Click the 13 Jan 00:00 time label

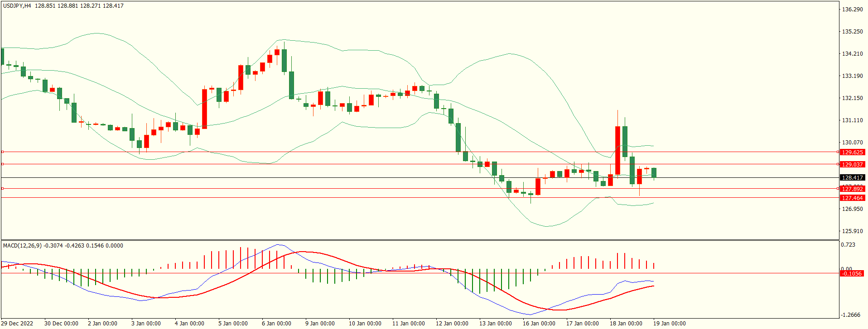(495, 324)
